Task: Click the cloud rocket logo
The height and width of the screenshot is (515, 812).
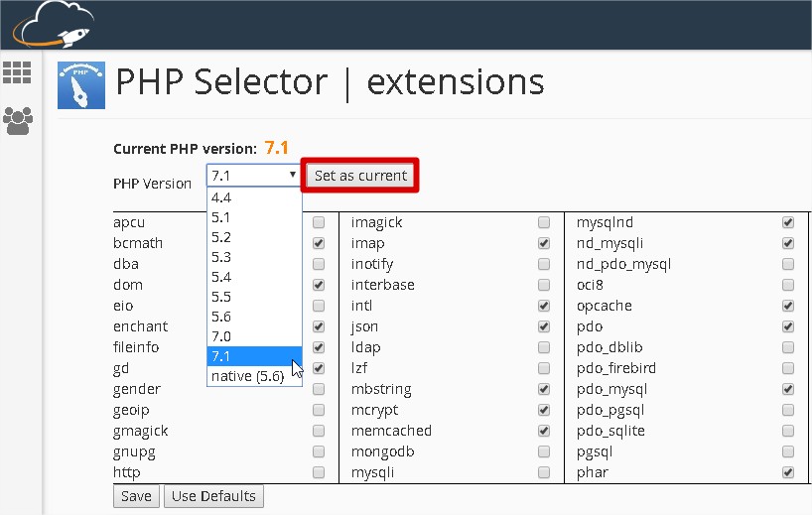Action: pyautogui.click(x=53, y=25)
